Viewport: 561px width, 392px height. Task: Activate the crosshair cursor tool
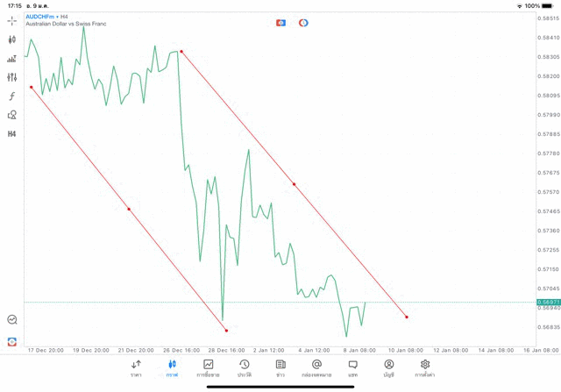(x=12, y=20)
